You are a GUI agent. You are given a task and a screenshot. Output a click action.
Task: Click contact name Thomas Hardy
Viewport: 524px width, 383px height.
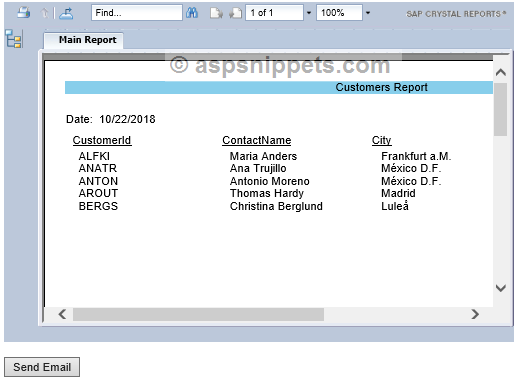tap(267, 194)
